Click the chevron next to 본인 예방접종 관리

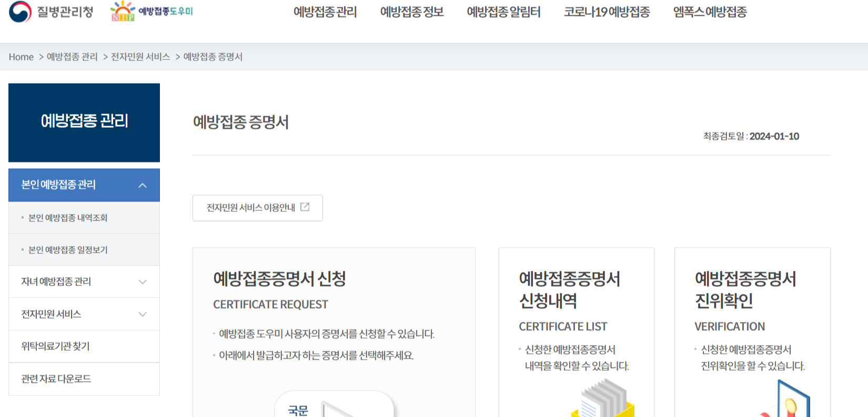(143, 186)
